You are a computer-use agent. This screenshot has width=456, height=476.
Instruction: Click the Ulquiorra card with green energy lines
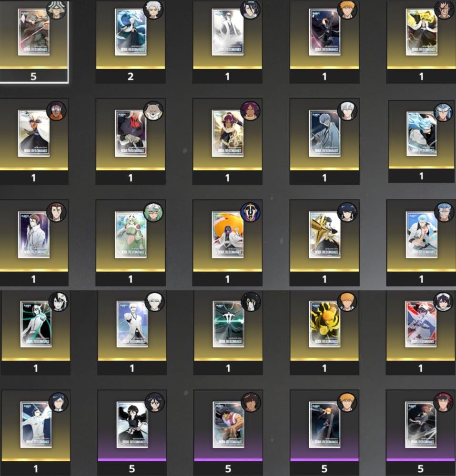[x=36, y=324]
